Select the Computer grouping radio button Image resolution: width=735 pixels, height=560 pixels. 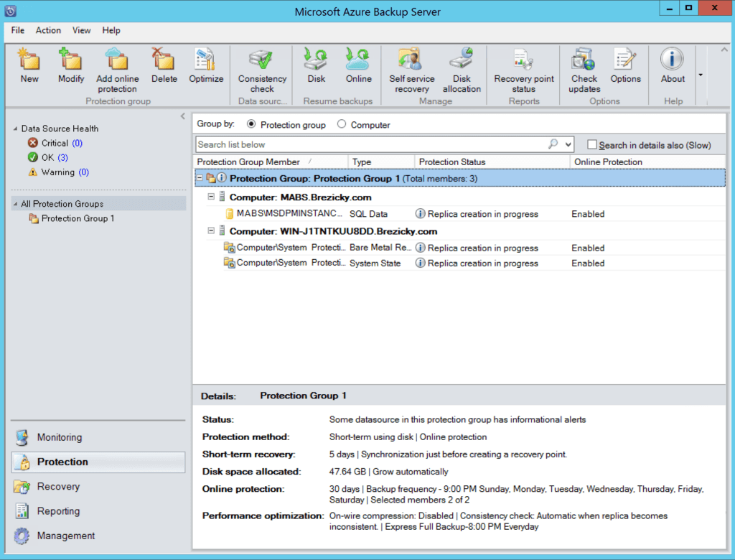coord(342,124)
